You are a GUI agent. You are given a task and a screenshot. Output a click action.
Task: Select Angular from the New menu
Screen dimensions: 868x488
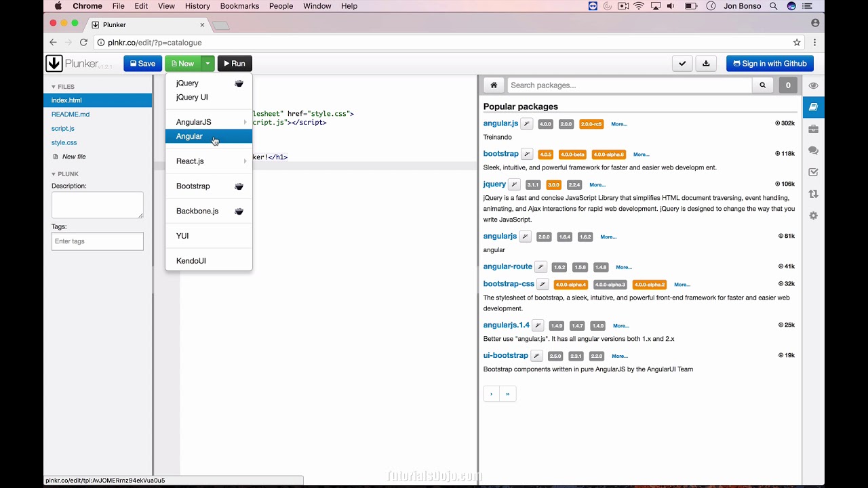[x=209, y=136]
